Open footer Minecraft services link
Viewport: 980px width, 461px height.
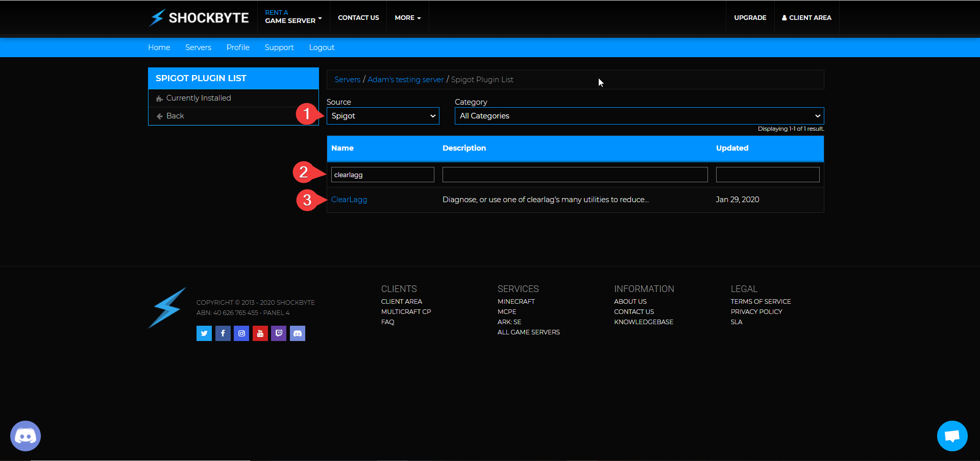(x=516, y=302)
